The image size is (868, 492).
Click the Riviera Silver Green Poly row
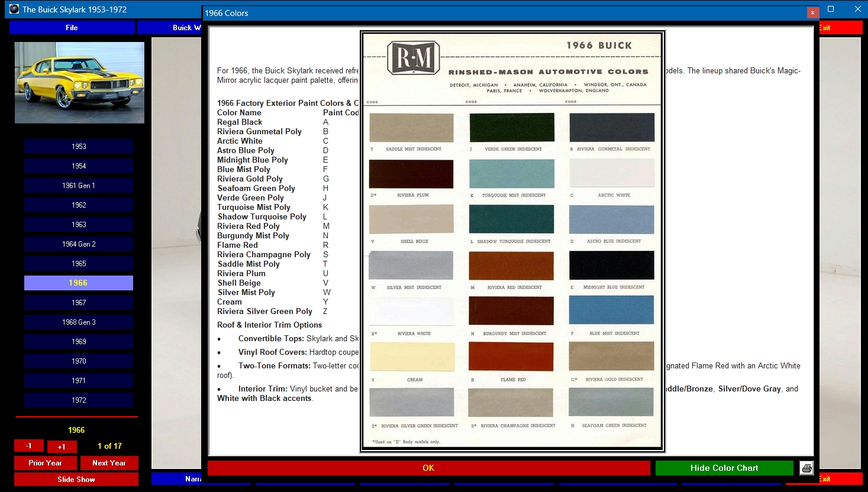(x=273, y=311)
